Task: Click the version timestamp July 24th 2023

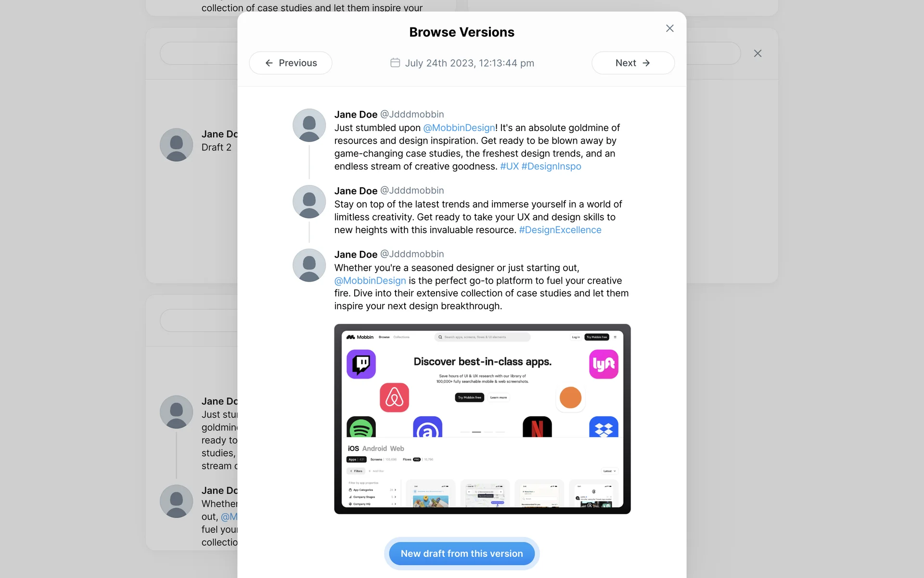Action: (x=469, y=63)
